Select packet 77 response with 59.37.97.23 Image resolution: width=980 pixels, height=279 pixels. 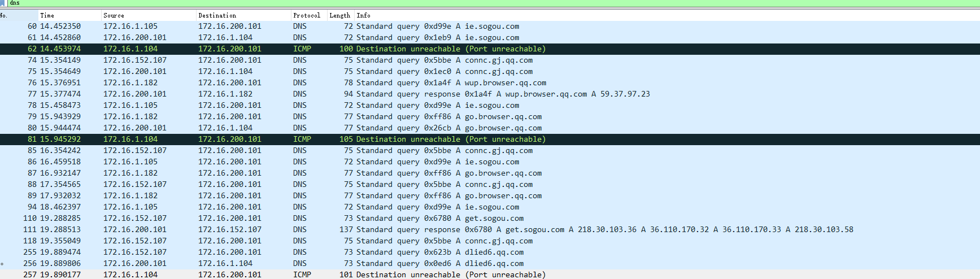(x=490, y=94)
